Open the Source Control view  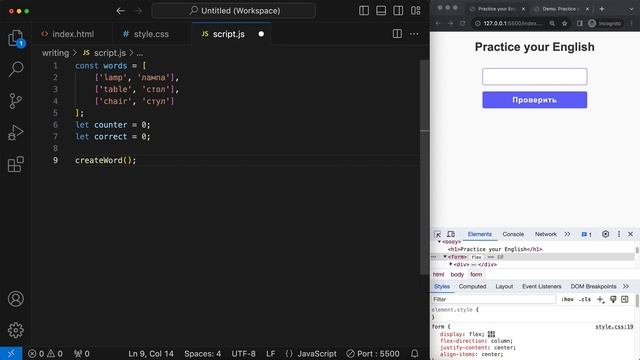(16, 101)
